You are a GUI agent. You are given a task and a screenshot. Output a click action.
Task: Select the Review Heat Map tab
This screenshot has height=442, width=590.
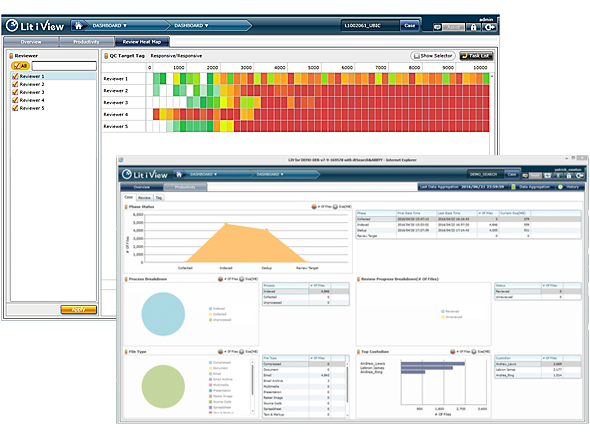coord(142,42)
